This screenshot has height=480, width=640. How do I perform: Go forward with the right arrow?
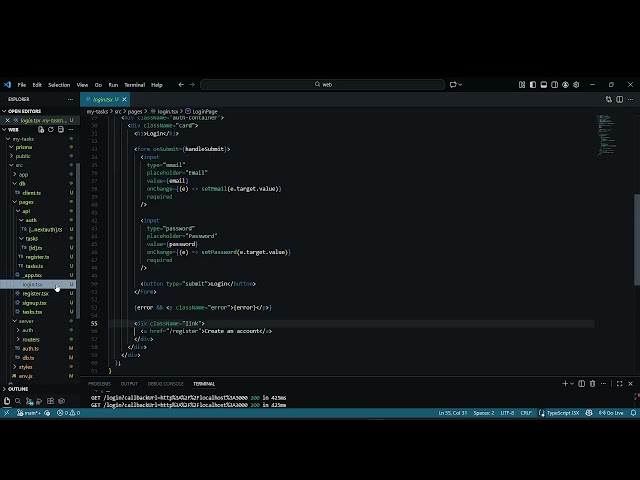pos(192,84)
